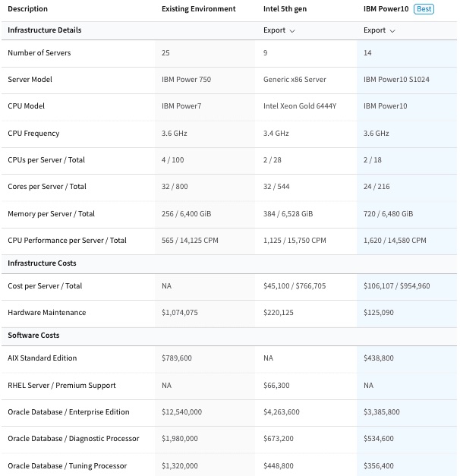Click the Oracle Database / Diagnostic Processor label

[74, 438]
